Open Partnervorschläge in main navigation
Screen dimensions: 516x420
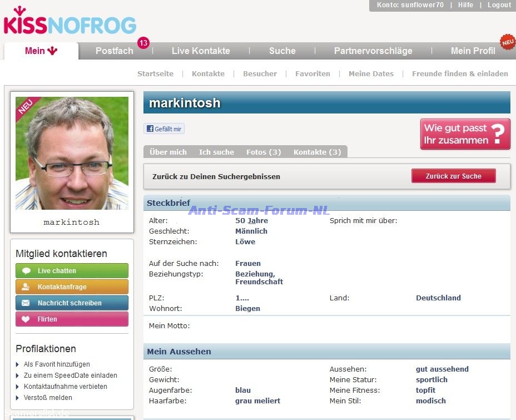tap(373, 51)
